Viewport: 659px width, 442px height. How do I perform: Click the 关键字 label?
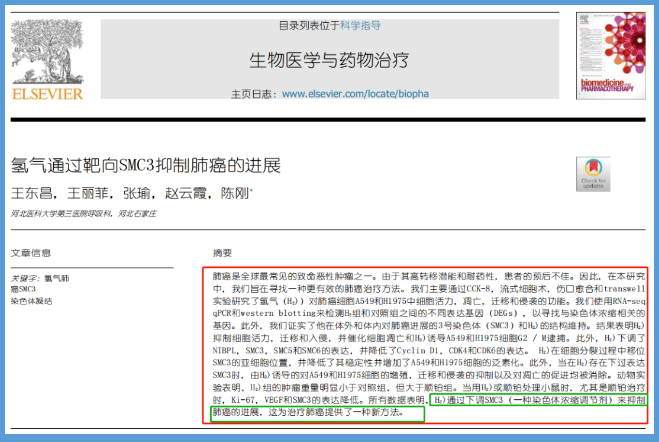click(x=25, y=277)
